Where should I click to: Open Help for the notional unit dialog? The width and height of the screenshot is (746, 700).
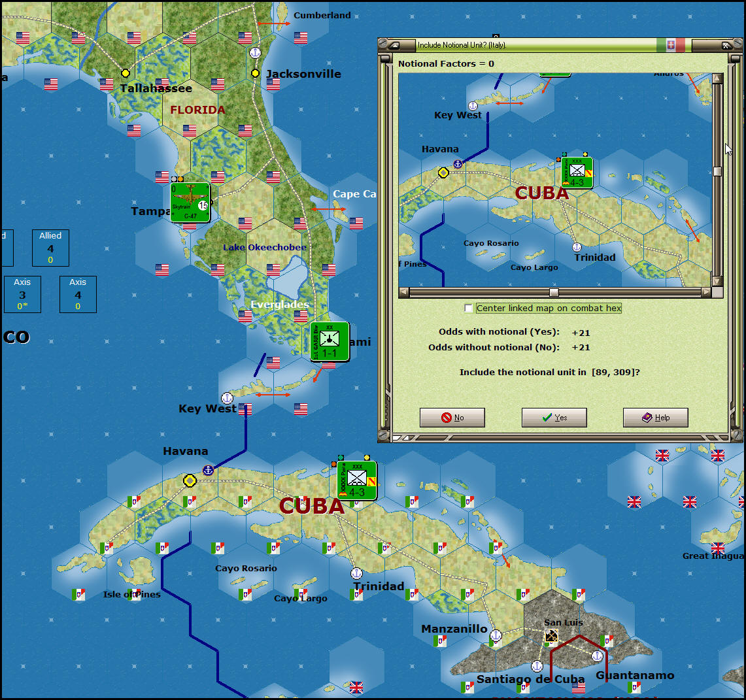pos(656,418)
